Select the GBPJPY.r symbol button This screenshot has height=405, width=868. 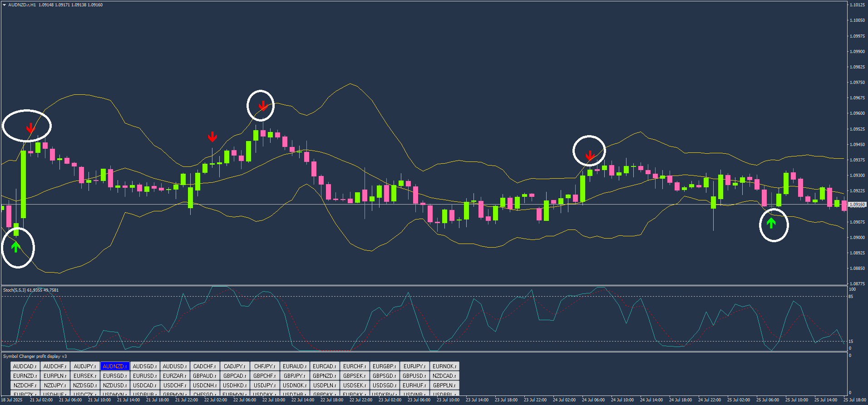pos(295,376)
